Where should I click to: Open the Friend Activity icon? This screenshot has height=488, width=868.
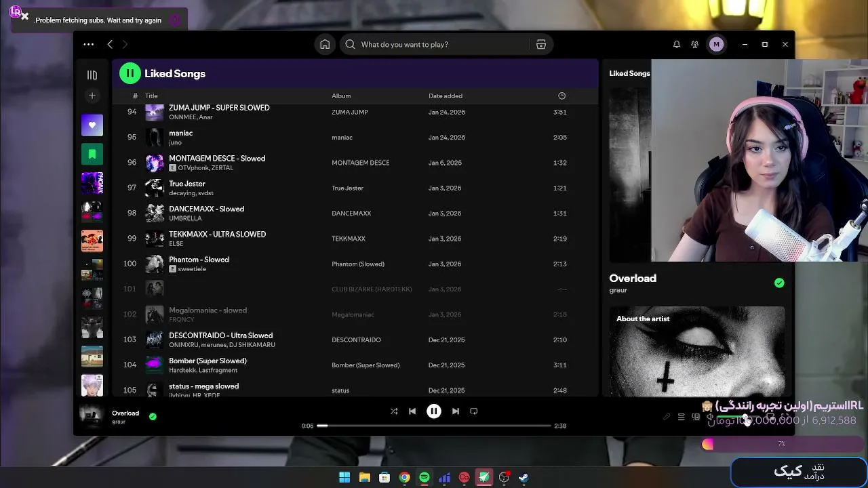click(694, 44)
